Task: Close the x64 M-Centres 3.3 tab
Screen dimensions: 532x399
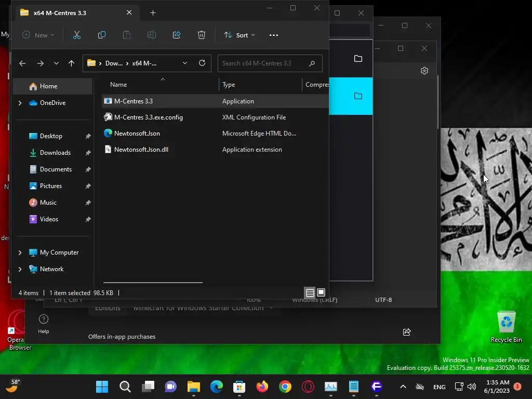Action: pos(129,12)
